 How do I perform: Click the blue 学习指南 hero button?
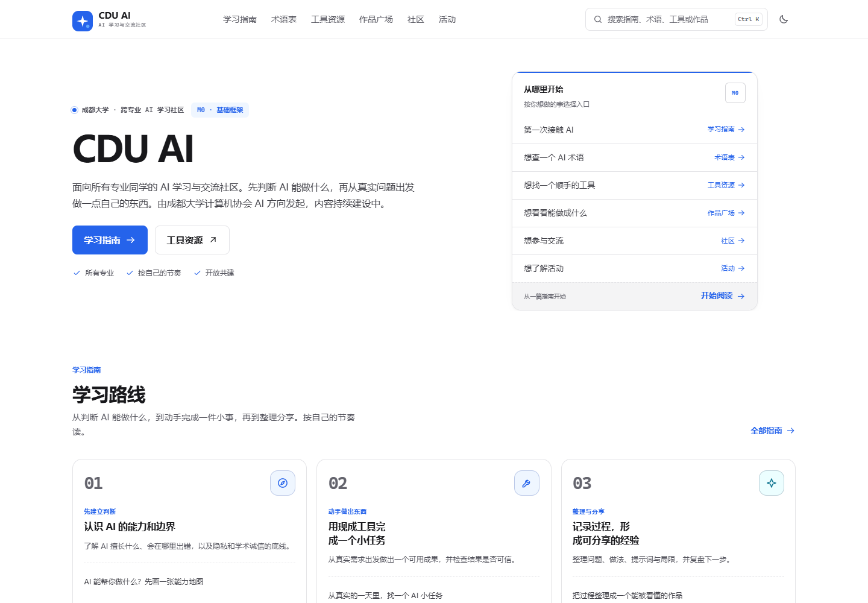click(110, 240)
